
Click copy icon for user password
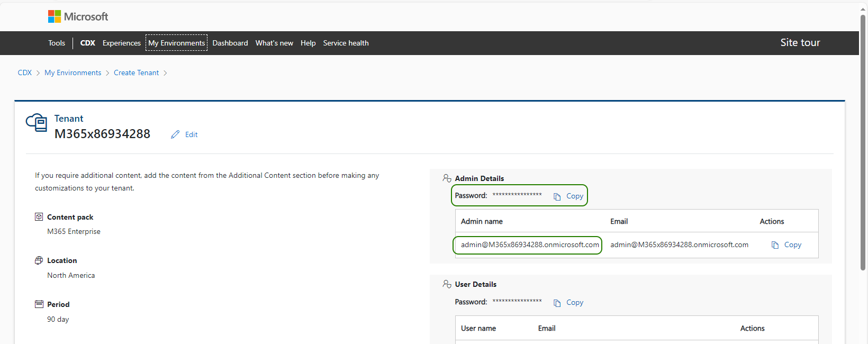[557, 303]
